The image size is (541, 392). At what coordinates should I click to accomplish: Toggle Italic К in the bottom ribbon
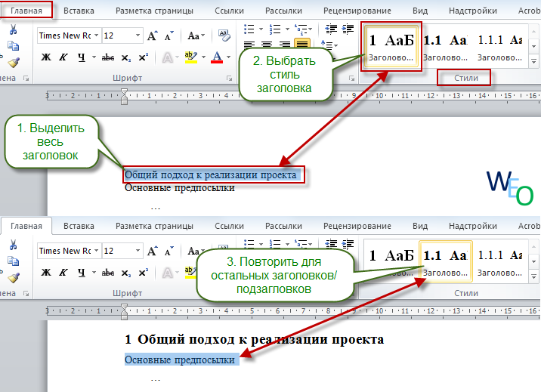[63, 273]
